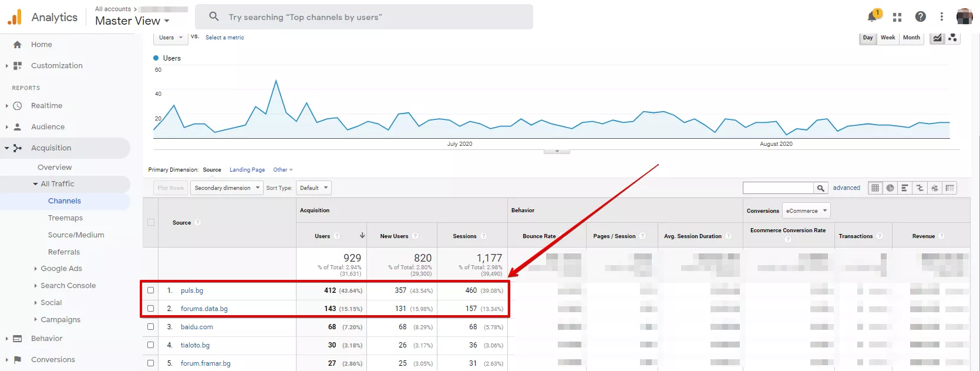
Task: Tick the checkbox for forums.data.bg row
Action: 151,308
